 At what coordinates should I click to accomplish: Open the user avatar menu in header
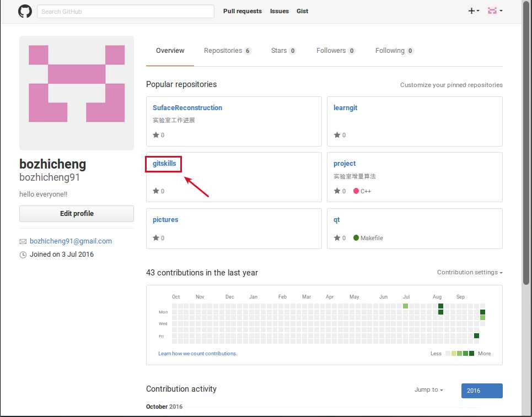[495, 11]
